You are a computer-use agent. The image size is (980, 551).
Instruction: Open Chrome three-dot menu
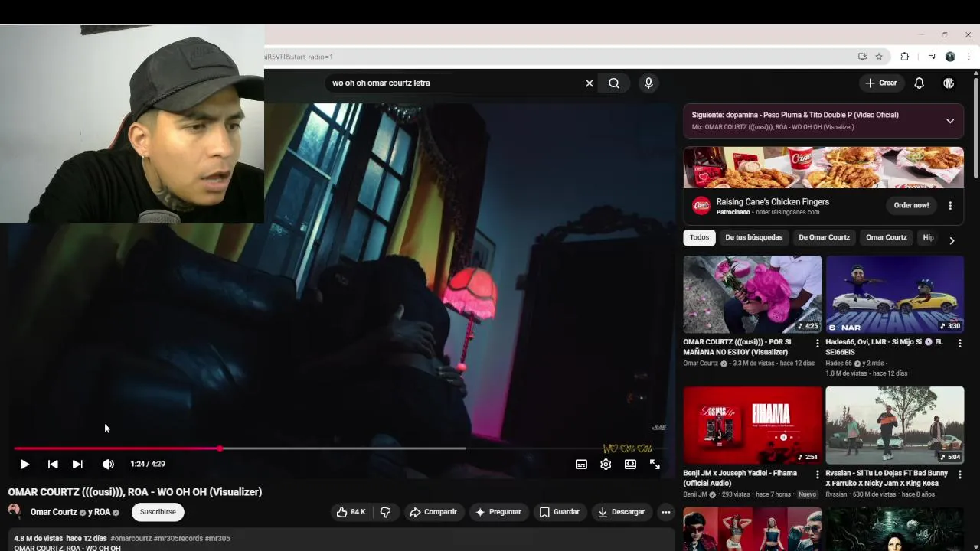(969, 57)
